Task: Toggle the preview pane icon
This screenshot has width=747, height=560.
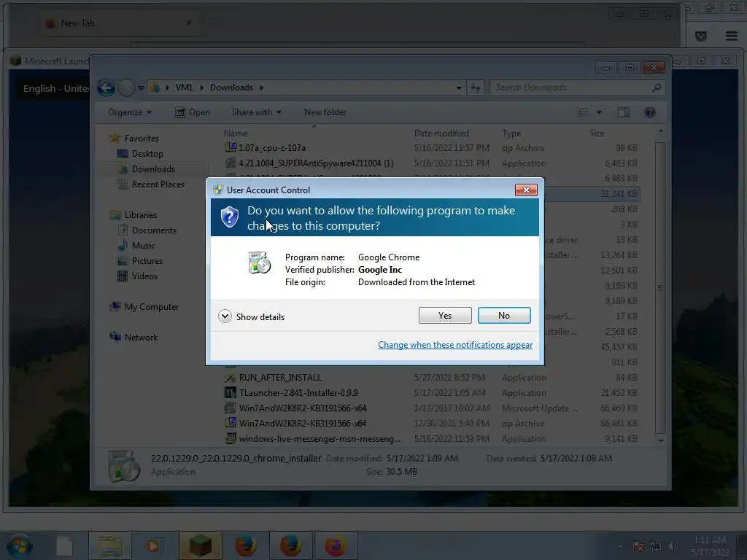Action: [624, 112]
